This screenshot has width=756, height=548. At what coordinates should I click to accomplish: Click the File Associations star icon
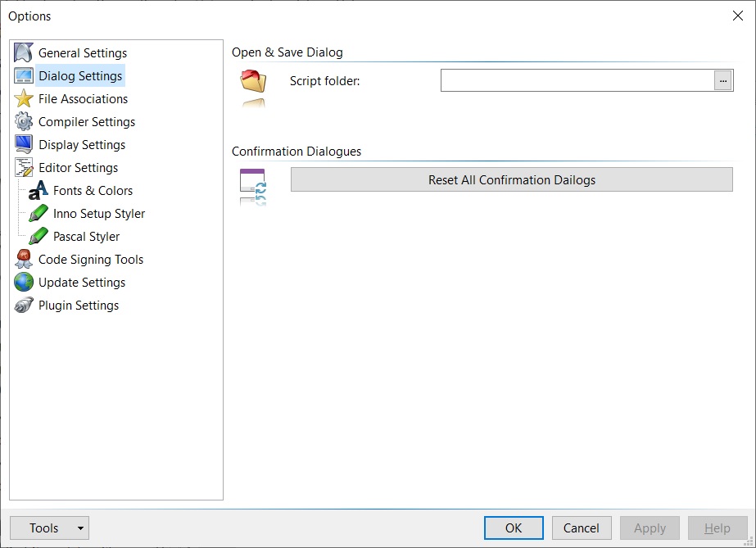[x=23, y=98]
